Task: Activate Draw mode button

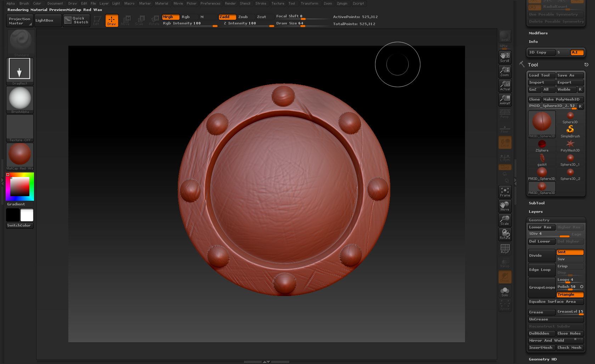Action: pyautogui.click(x=112, y=21)
